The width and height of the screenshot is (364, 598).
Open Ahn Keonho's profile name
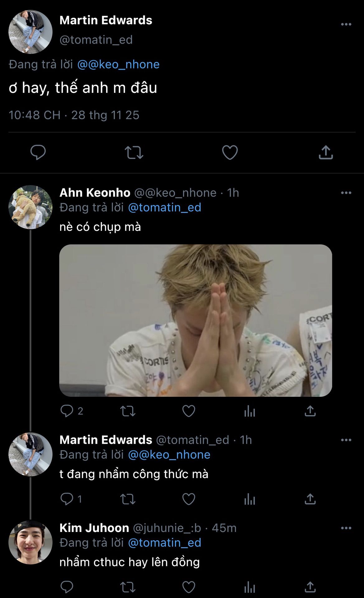[x=95, y=193]
